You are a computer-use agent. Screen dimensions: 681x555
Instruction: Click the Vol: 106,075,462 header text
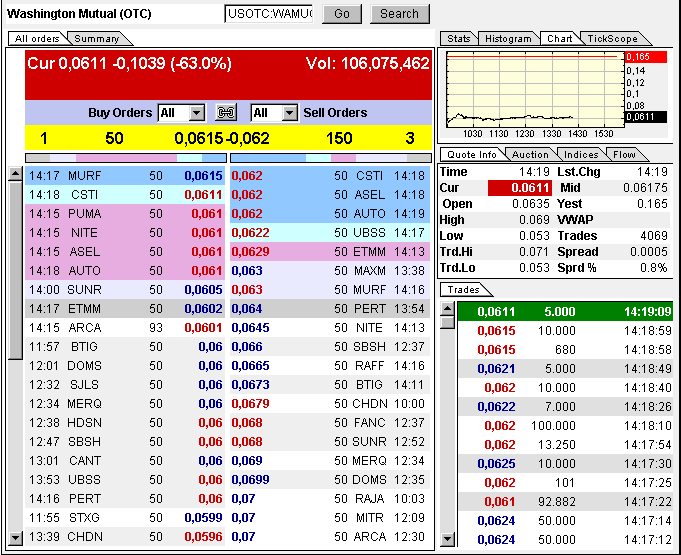pos(367,64)
